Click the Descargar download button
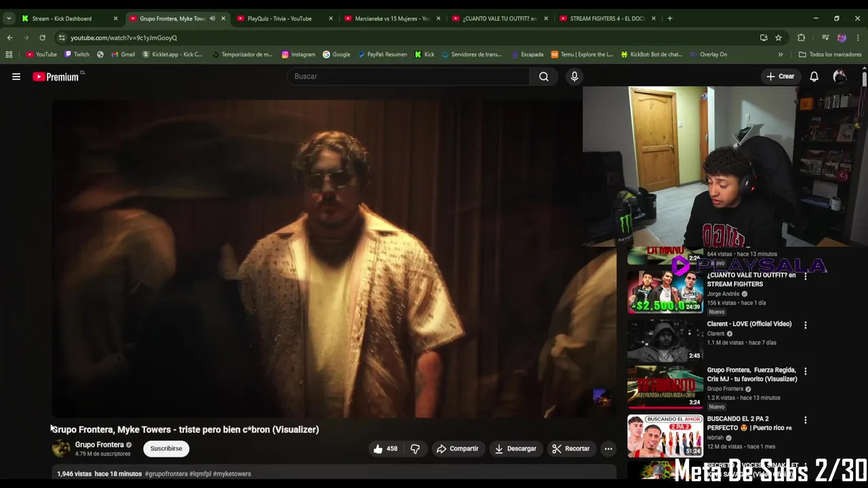 [x=515, y=449]
